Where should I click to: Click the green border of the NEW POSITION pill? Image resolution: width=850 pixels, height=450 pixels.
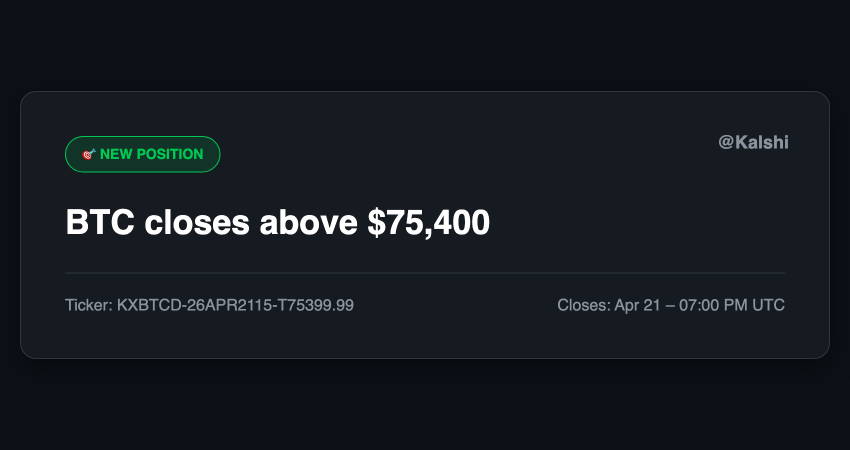(142, 137)
